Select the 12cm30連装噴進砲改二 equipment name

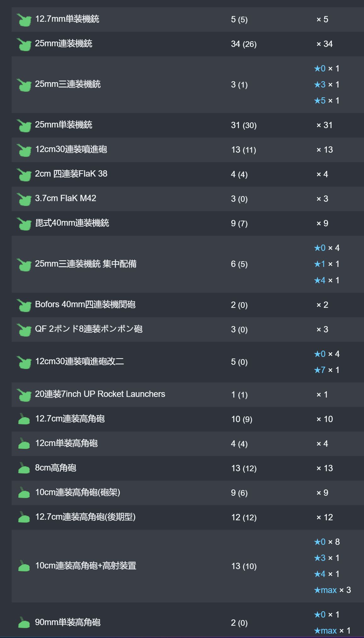[x=79, y=361]
